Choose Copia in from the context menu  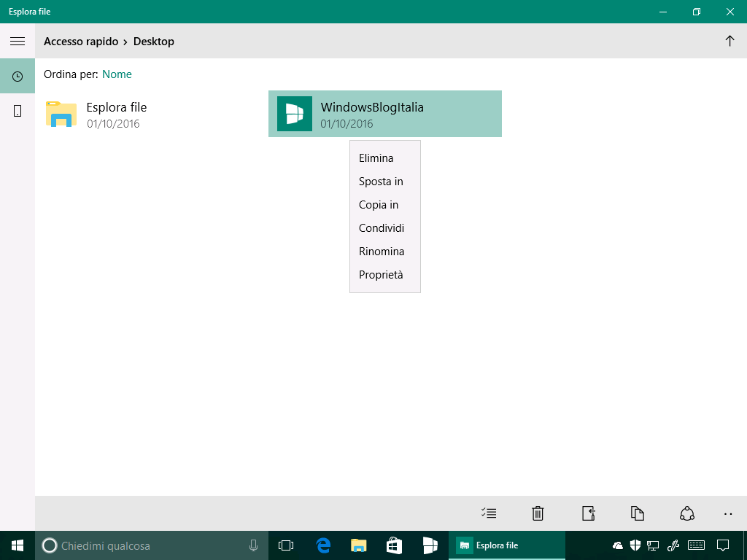pos(385,205)
